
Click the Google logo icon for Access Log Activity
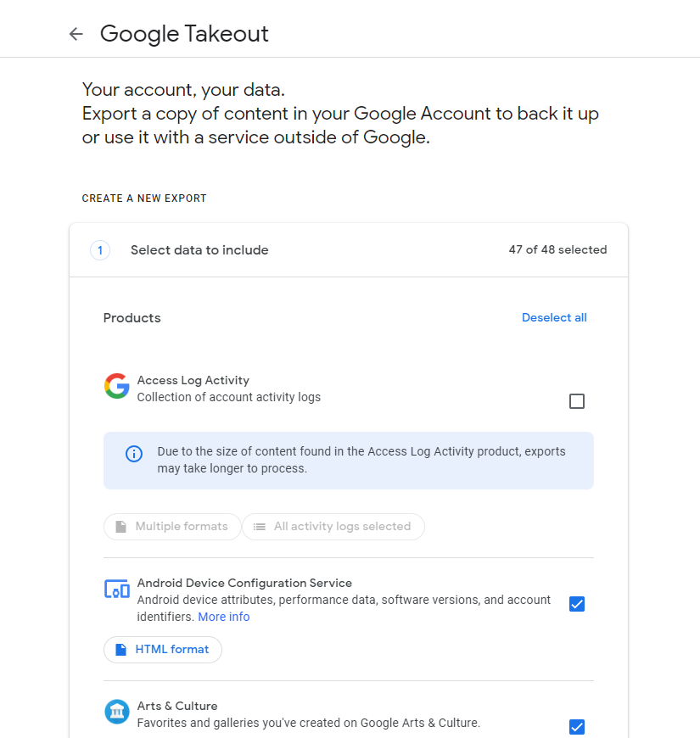pos(117,386)
